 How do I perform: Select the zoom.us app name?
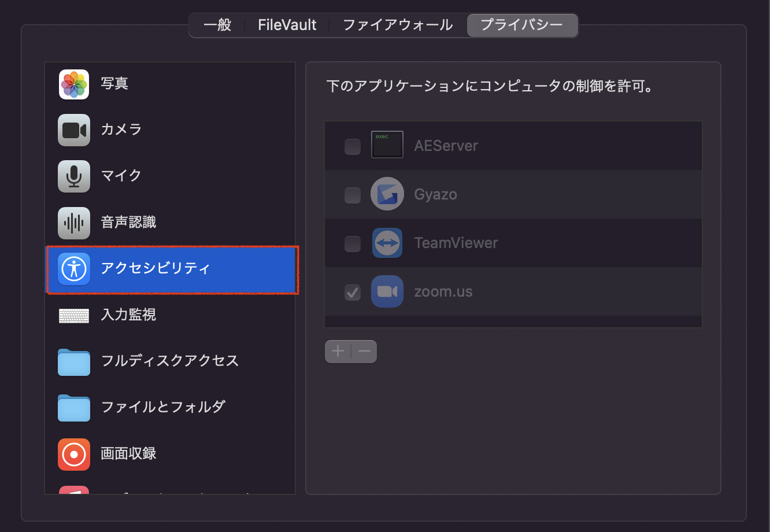(x=443, y=292)
